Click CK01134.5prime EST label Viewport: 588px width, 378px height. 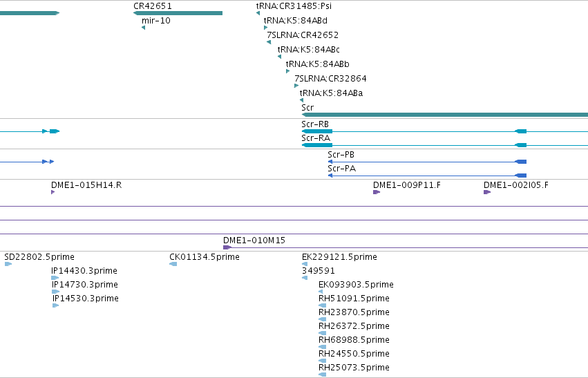tap(205, 257)
